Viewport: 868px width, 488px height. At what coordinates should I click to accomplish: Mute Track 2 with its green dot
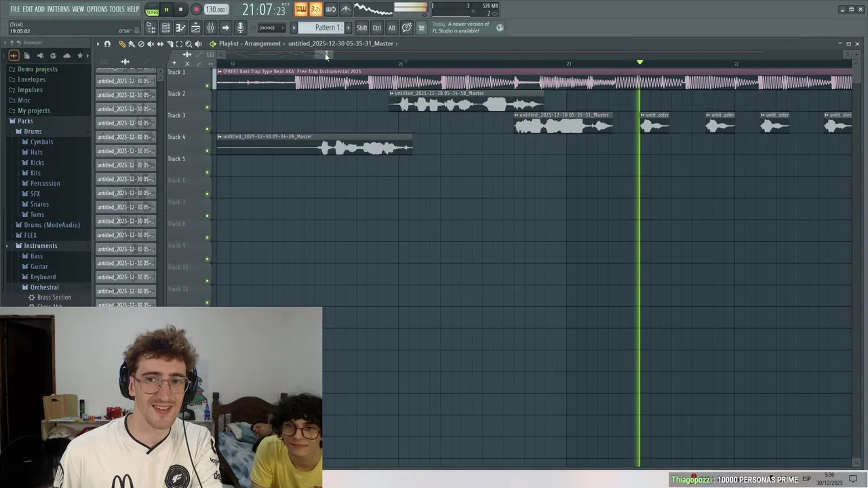click(x=208, y=107)
